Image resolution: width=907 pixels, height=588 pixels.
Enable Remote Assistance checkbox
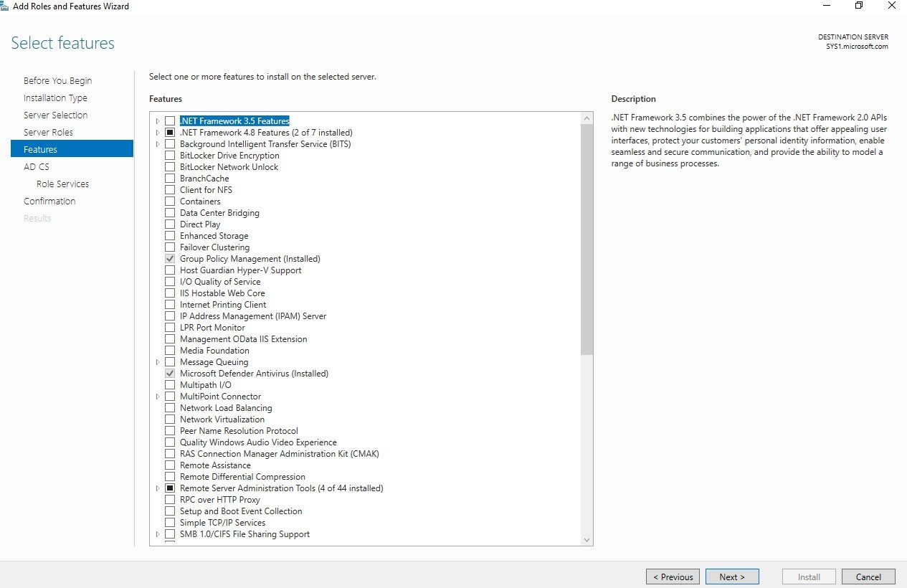click(170, 465)
